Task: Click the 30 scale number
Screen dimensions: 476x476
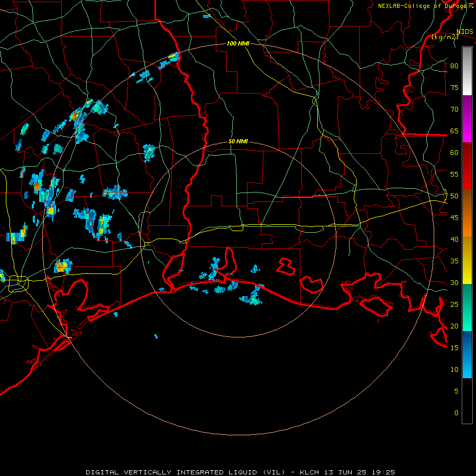Action: [454, 283]
